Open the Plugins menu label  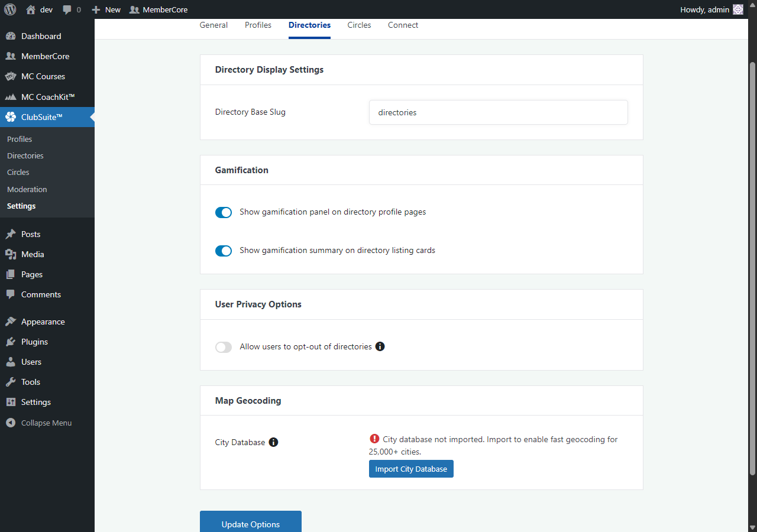34,342
